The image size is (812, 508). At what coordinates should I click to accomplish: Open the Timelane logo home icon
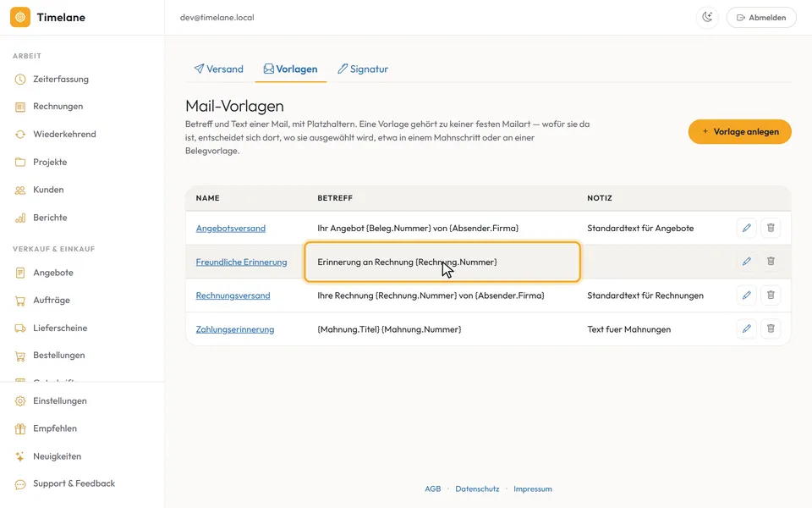click(x=20, y=17)
